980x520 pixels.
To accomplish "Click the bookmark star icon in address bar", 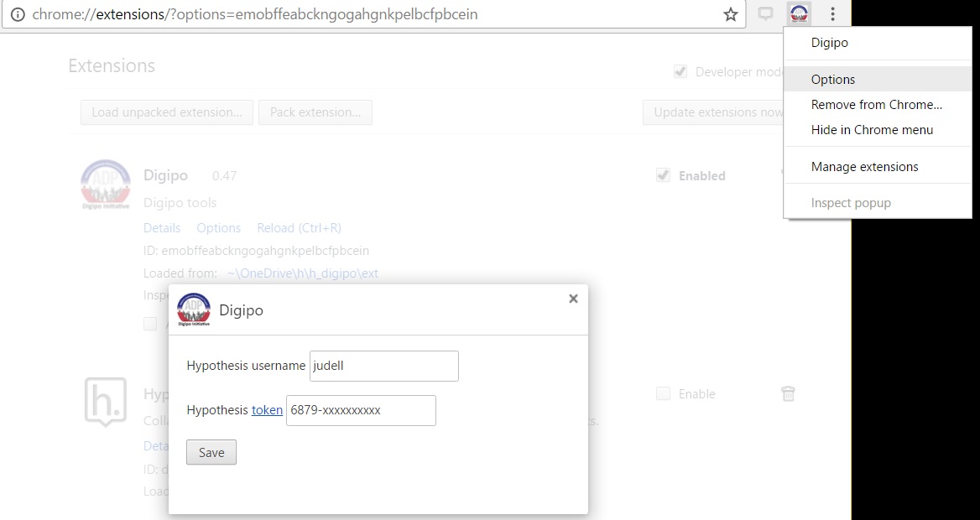I will pos(730,14).
